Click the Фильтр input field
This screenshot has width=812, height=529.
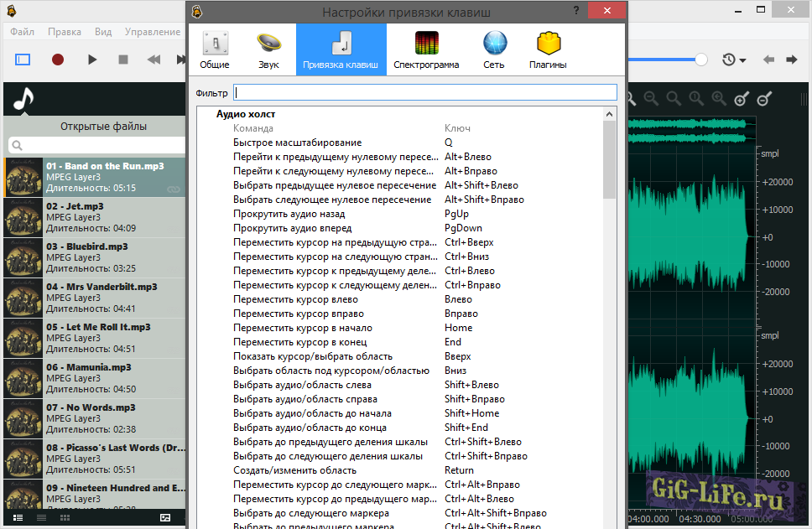[424, 92]
